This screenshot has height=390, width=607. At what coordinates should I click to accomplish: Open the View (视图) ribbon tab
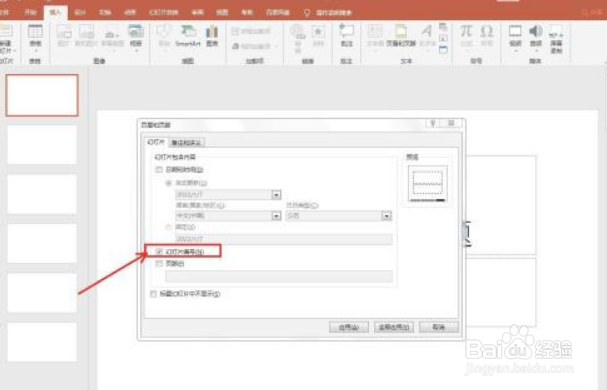point(222,12)
